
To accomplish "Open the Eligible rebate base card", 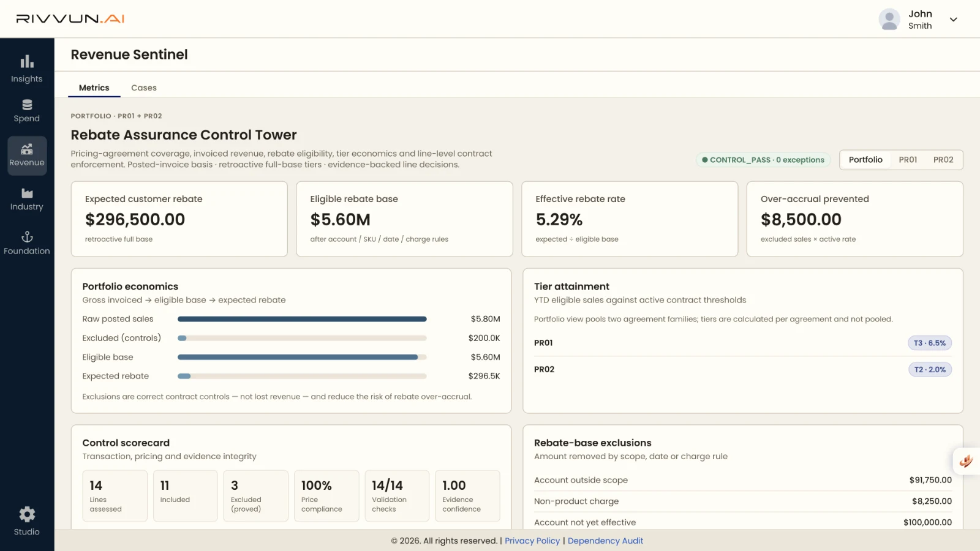I will (404, 219).
